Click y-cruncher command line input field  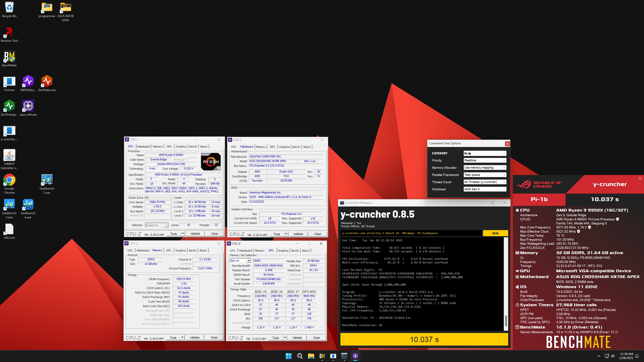point(411,233)
